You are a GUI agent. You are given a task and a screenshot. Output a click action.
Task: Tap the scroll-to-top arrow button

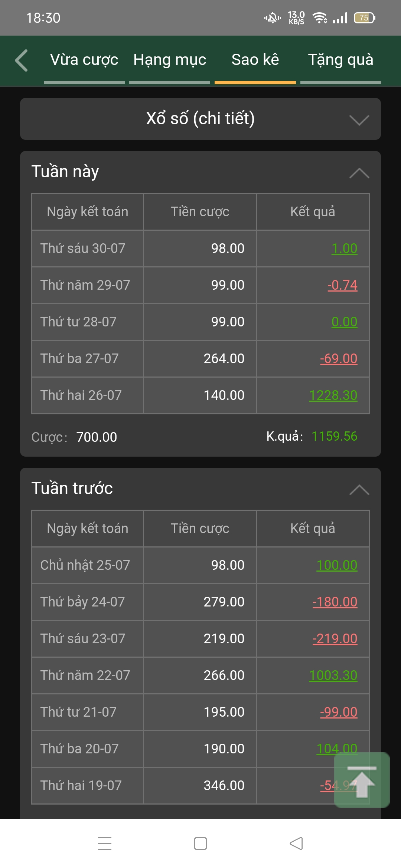362,780
